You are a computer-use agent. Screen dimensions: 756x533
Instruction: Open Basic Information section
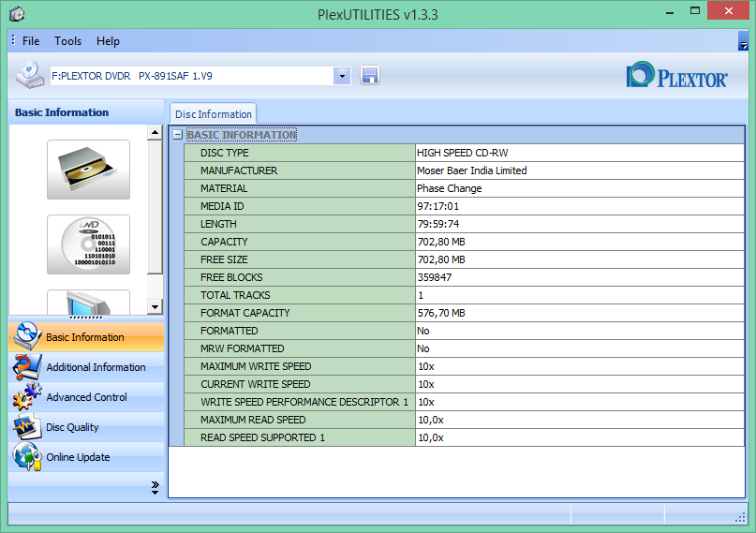coord(86,337)
